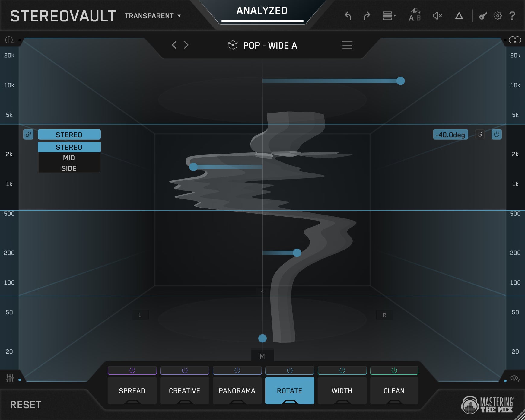Click the overlapping circles stereo icon

pos(515,40)
